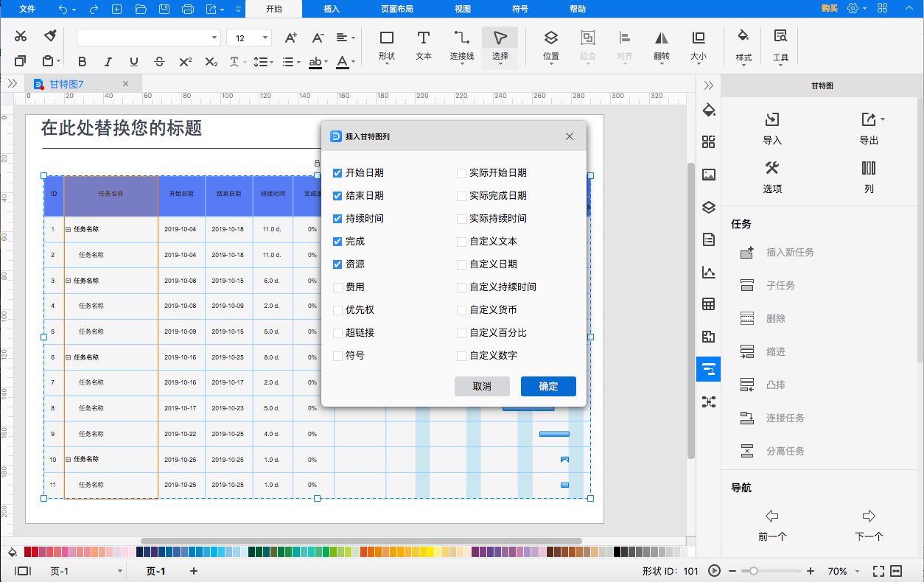Uncheck the 完成 checkbox
924x582 pixels.
[x=337, y=242]
